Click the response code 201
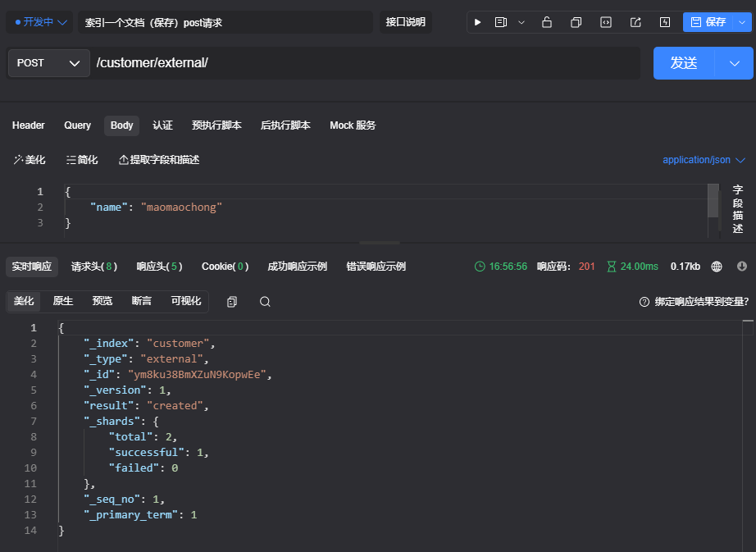Image resolution: width=756 pixels, height=552 pixels. click(587, 267)
